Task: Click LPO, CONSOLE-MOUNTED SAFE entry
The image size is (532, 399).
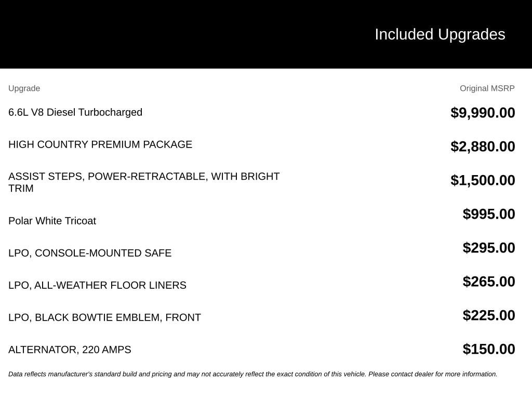Action: pos(90,253)
